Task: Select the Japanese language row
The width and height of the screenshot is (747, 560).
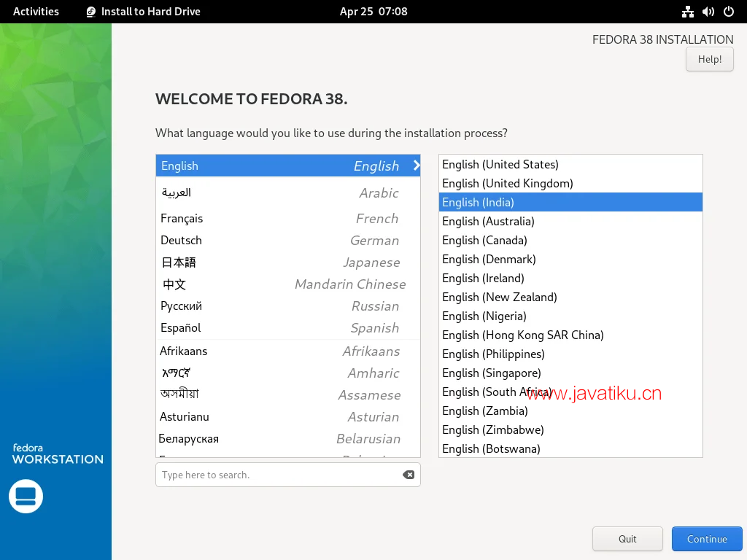Action: coord(287,262)
